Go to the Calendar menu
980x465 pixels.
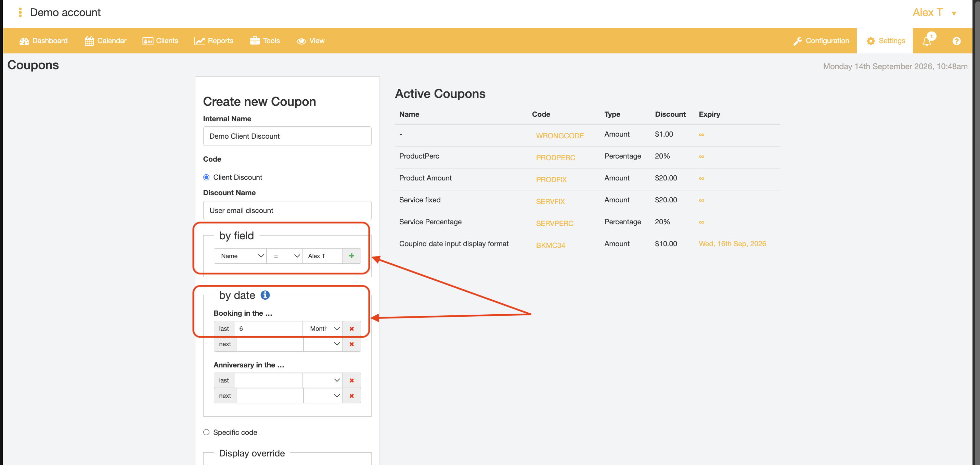105,41
